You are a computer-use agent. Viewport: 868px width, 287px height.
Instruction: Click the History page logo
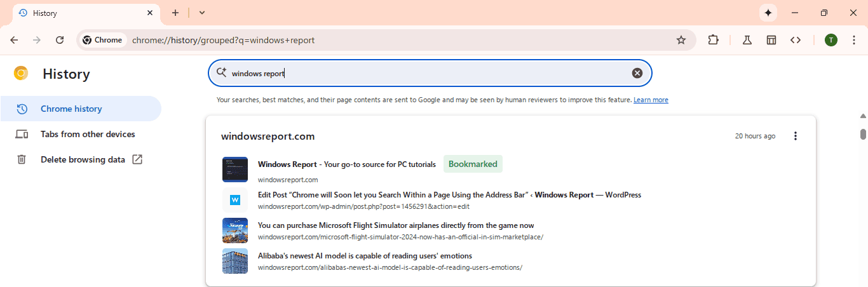pyautogui.click(x=21, y=74)
